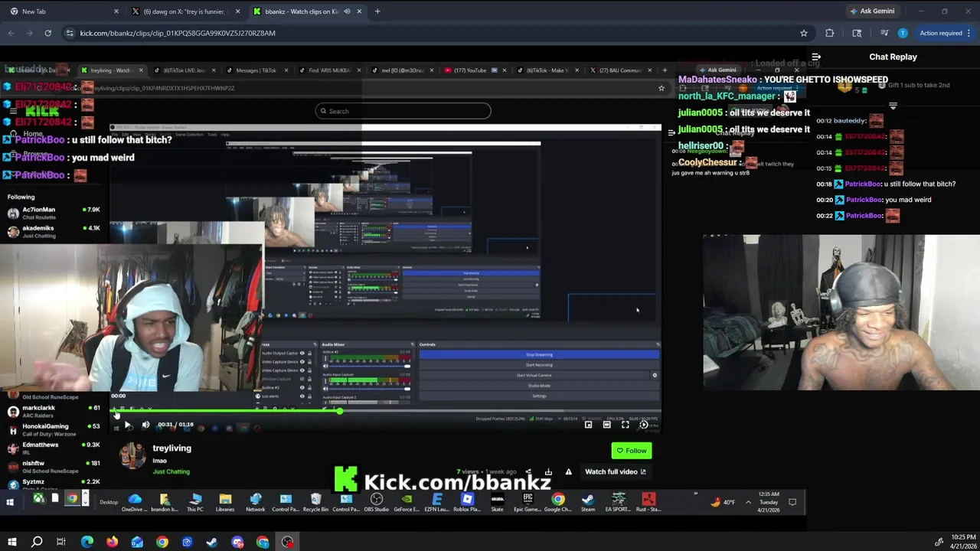Select the bbankz Watch clips tab
This screenshot has height=551, width=980.
pos(302,11)
